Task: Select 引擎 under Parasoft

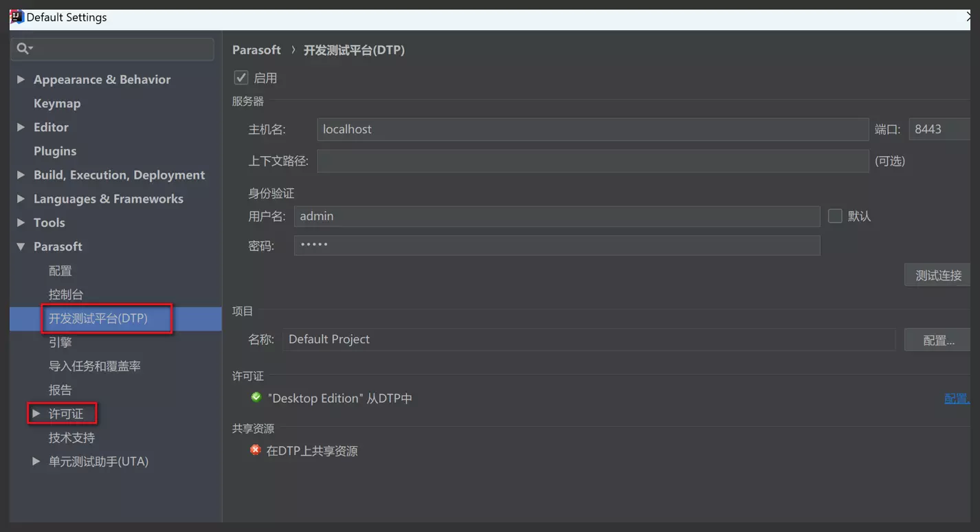Action: pos(60,342)
